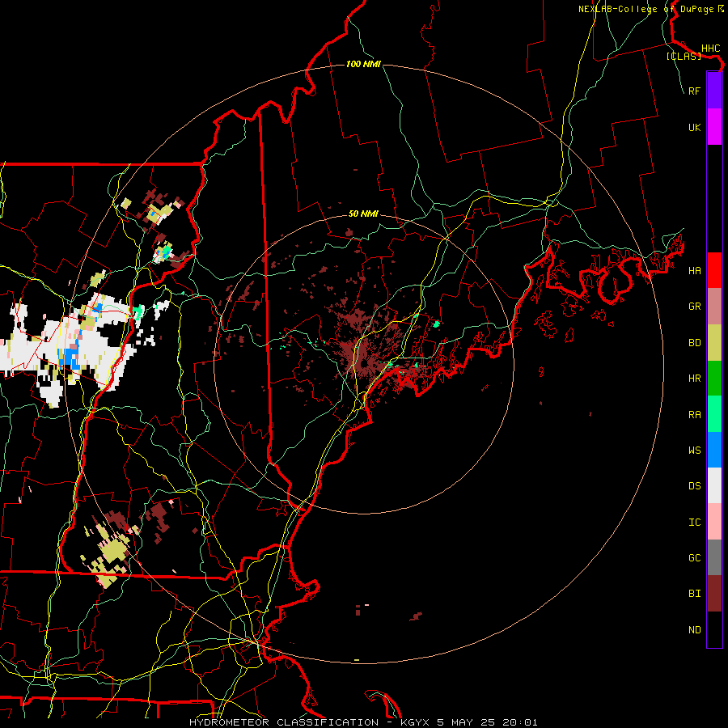The height and width of the screenshot is (728, 728).
Task: Click the RF legend label
Action: pyautogui.click(x=694, y=91)
